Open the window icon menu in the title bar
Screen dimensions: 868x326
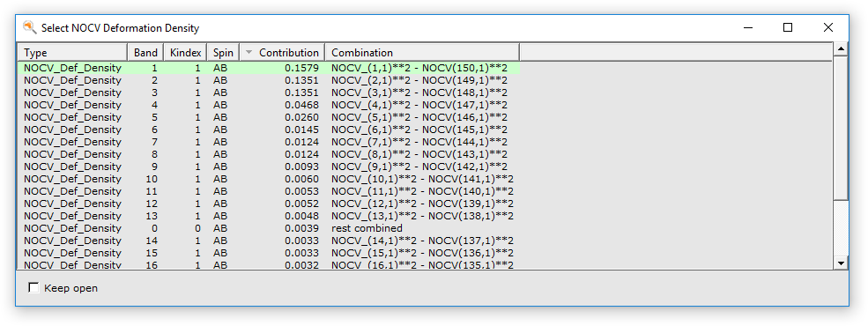click(x=29, y=27)
